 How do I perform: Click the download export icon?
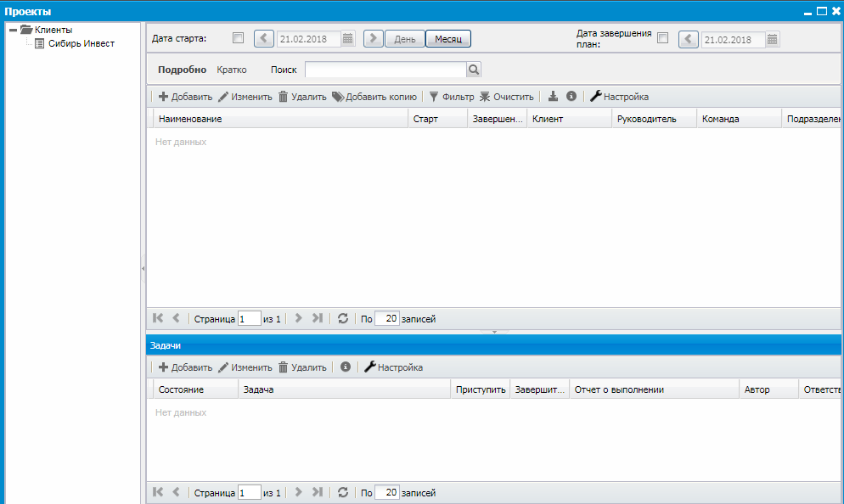point(553,96)
